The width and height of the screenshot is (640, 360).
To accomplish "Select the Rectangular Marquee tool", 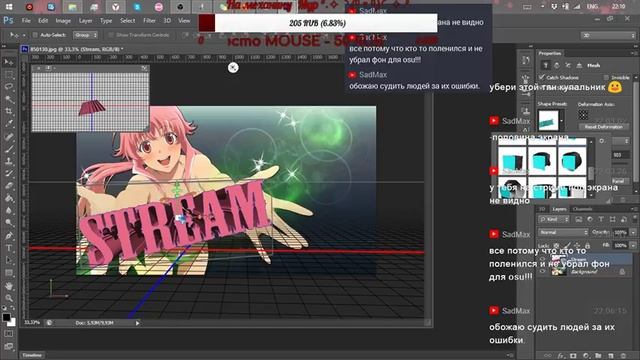I will [x=8, y=75].
